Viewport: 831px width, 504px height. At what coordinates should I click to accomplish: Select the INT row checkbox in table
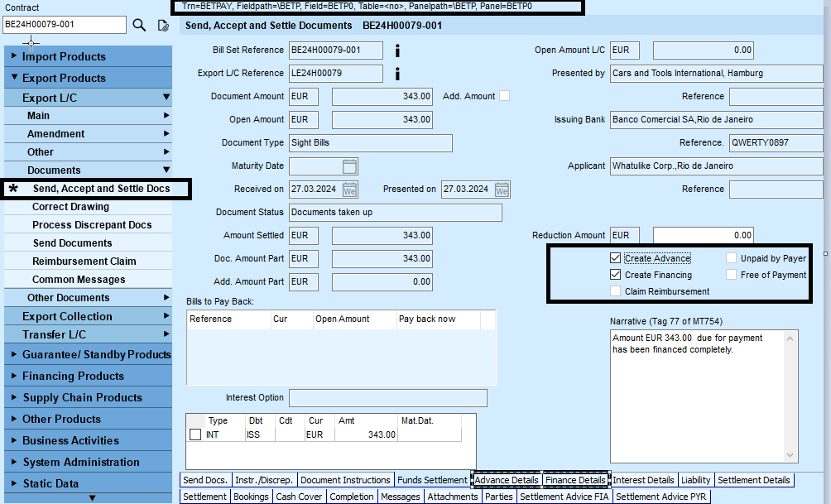tap(195, 434)
